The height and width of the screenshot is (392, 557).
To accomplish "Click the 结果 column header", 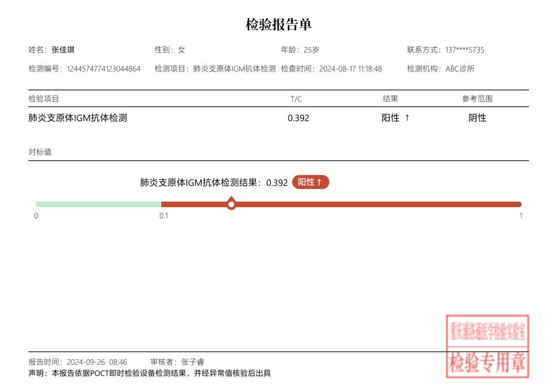I will click(390, 99).
